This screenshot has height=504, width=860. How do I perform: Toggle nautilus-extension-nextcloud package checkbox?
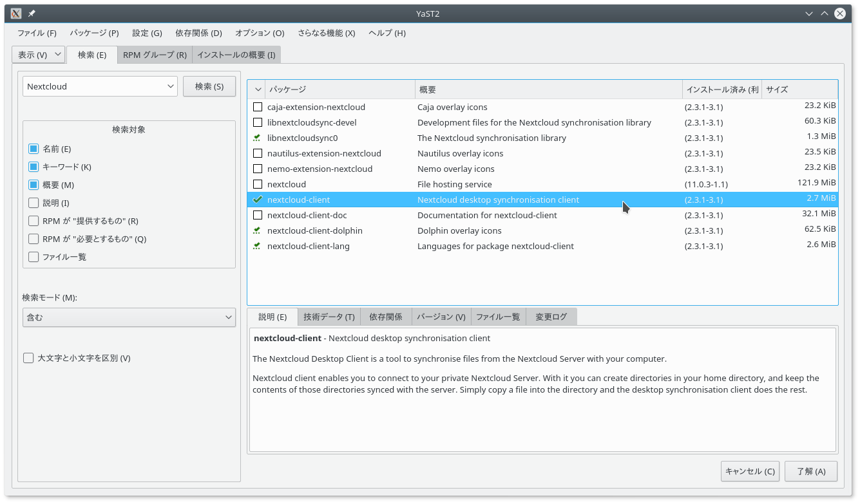pyautogui.click(x=258, y=153)
